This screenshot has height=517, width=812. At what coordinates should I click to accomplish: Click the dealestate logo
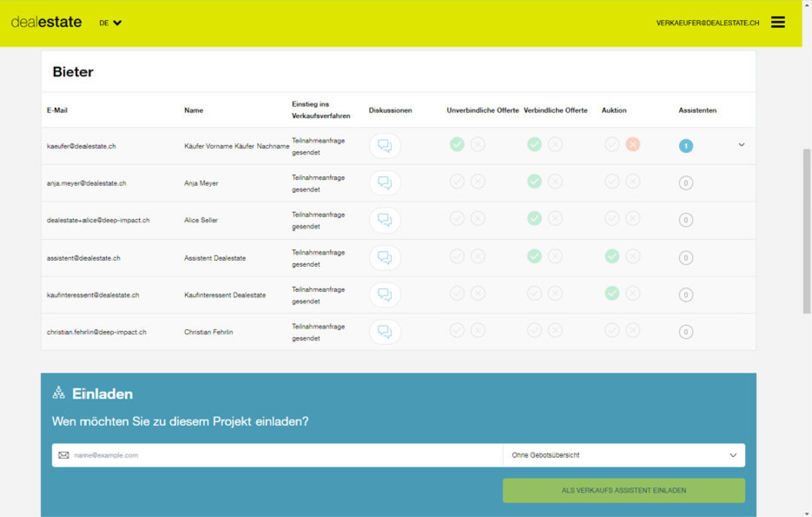point(46,22)
